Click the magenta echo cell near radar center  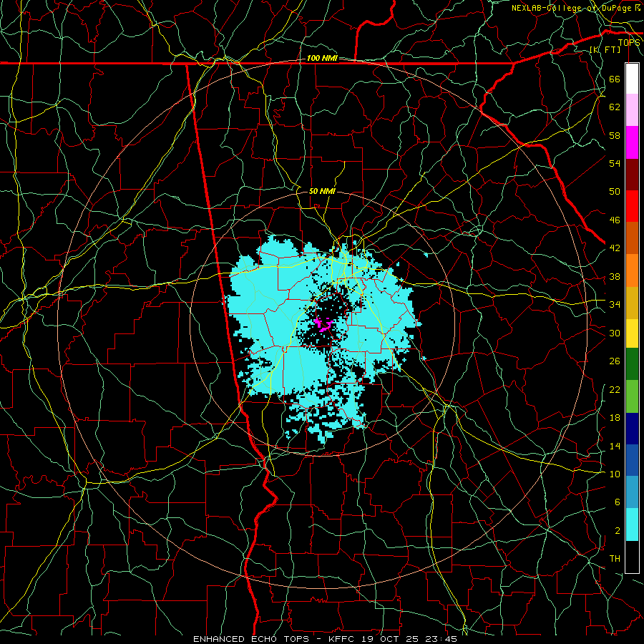coord(322,324)
